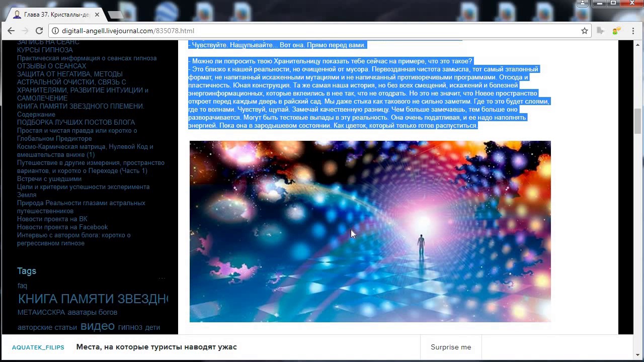This screenshot has width=644, height=362.
Task: Click the page vertical scrollbar thumb
Action: tap(638, 121)
